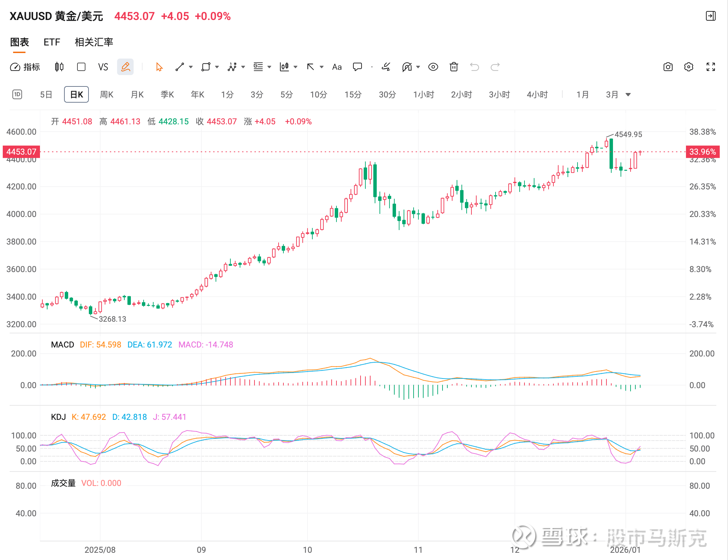Toggle the pencil drawing toolbar button
The width and height of the screenshot is (728, 560).
(125, 67)
